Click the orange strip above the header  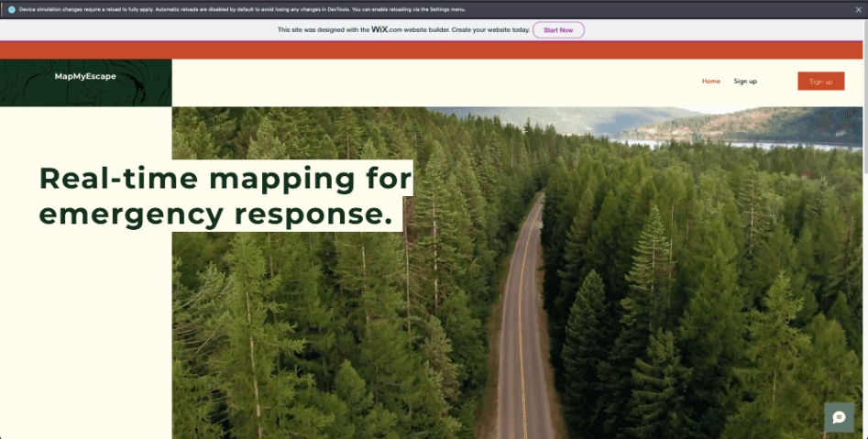tap(431, 50)
